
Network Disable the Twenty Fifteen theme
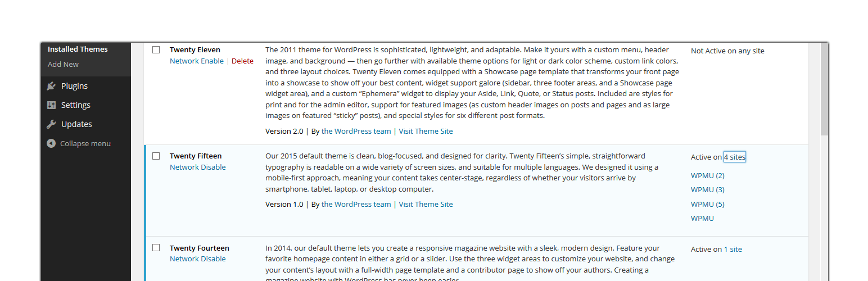(x=198, y=167)
